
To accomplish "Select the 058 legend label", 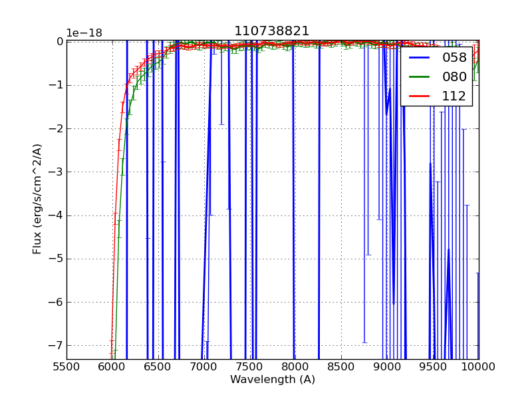I will click(454, 58).
